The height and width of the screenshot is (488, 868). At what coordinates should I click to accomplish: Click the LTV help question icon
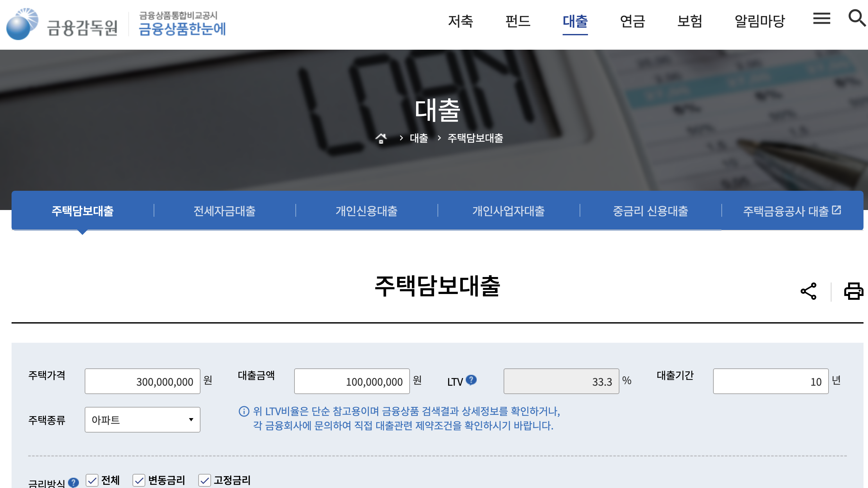point(471,380)
